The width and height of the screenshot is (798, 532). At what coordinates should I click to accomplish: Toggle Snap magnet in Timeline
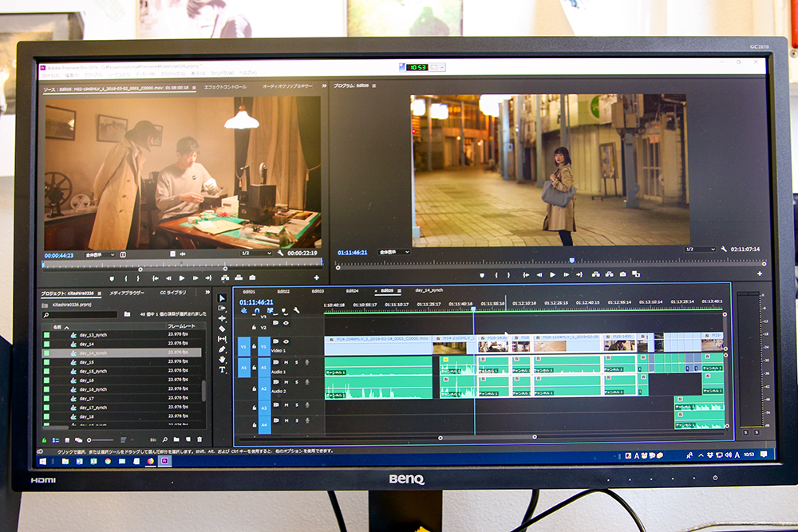point(257,310)
